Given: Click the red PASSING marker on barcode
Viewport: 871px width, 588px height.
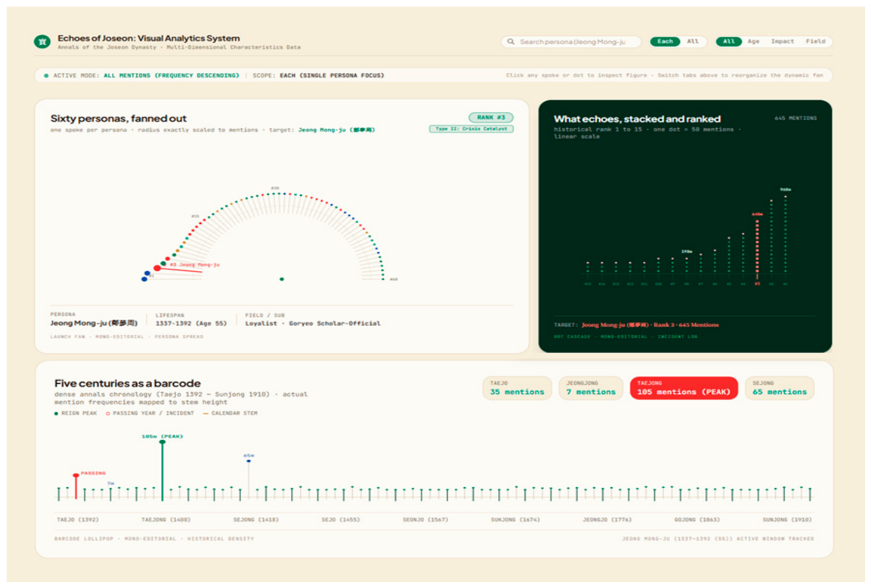Looking at the screenshot, I should [x=76, y=476].
